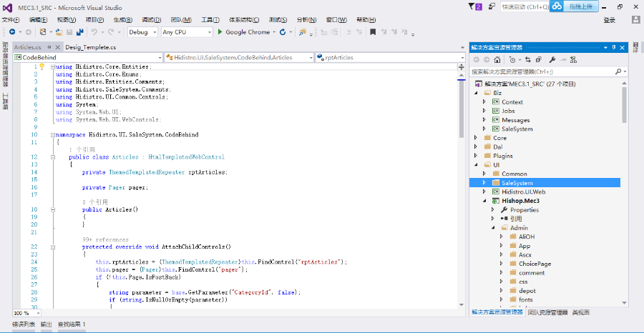Click the View Class Diagram icon
644x333 pixels.
pos(573,60)
